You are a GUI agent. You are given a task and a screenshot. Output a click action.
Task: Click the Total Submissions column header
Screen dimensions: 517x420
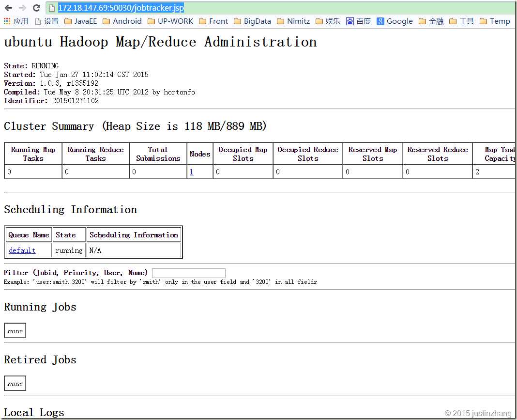click(158, 154)
